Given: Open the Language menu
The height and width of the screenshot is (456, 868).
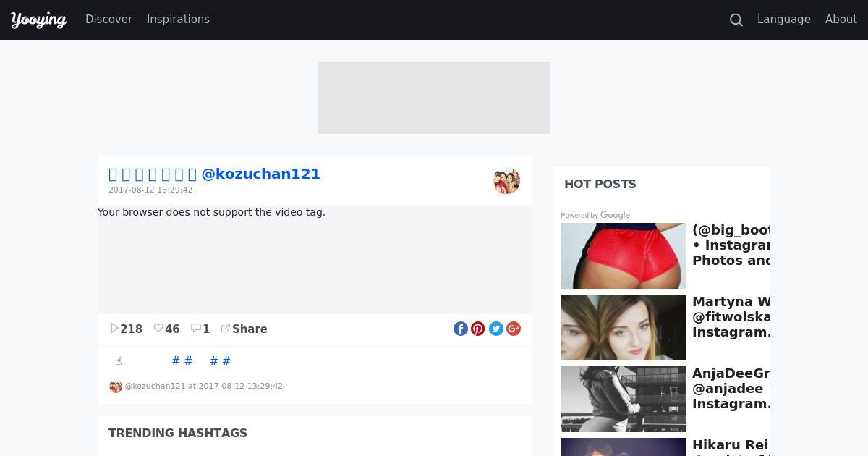Looking at the screenshot, I should pyautogui.click(x=783, y=20).
